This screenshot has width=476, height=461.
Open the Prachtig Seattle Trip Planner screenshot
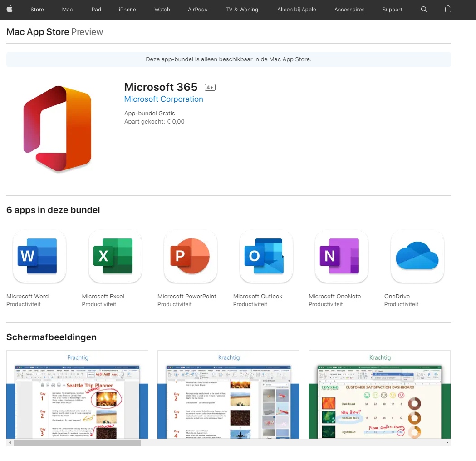[78, 394]
